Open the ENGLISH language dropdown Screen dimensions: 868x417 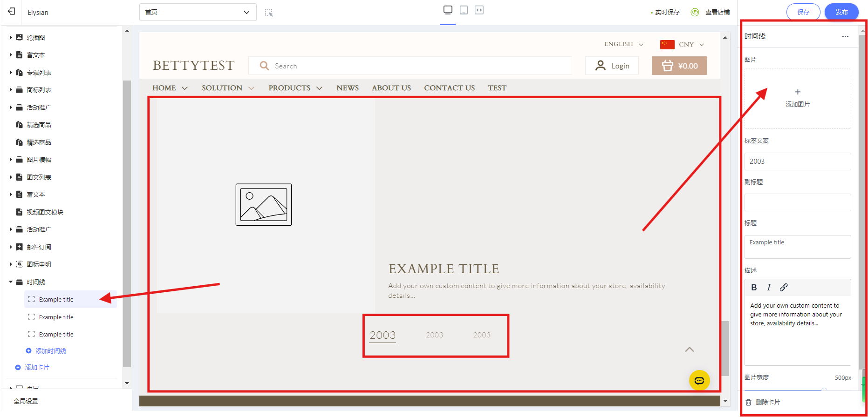623,44
